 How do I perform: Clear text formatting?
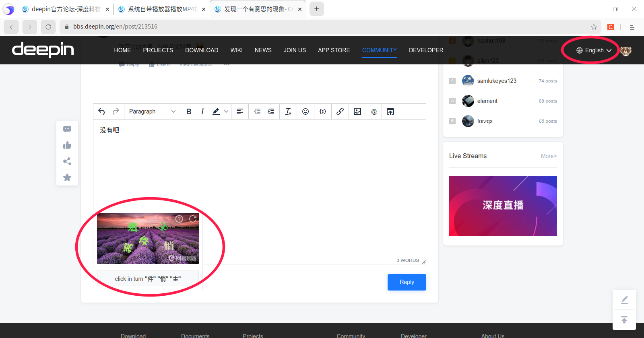[x=288, y=111]
